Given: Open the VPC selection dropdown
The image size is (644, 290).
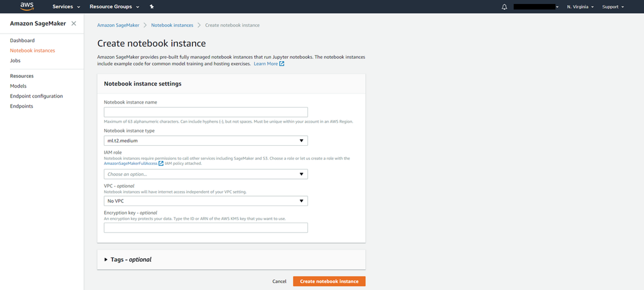Looking at the screenshot, I should pyautogui.click(x=206, y=201).
